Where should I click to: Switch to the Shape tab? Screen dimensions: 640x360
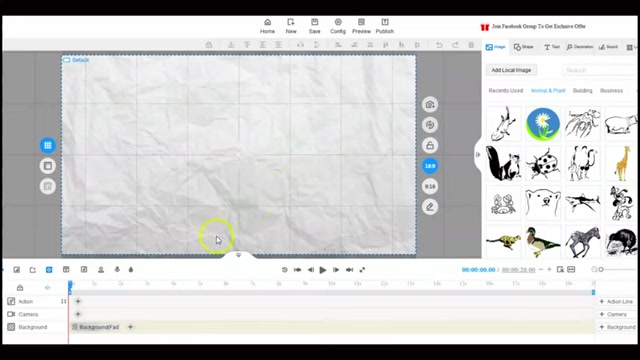pyautogui.click(x=524, y=47)
